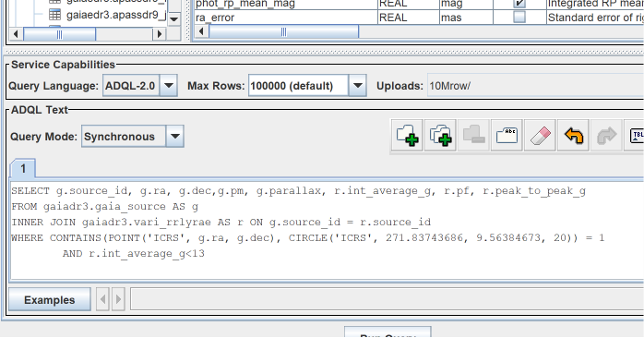This screenshot has height=338, width=644.
Task: Select the phot_rp_mean_mag column name cell
Action: pyautogui.click(x=285, y=4)
